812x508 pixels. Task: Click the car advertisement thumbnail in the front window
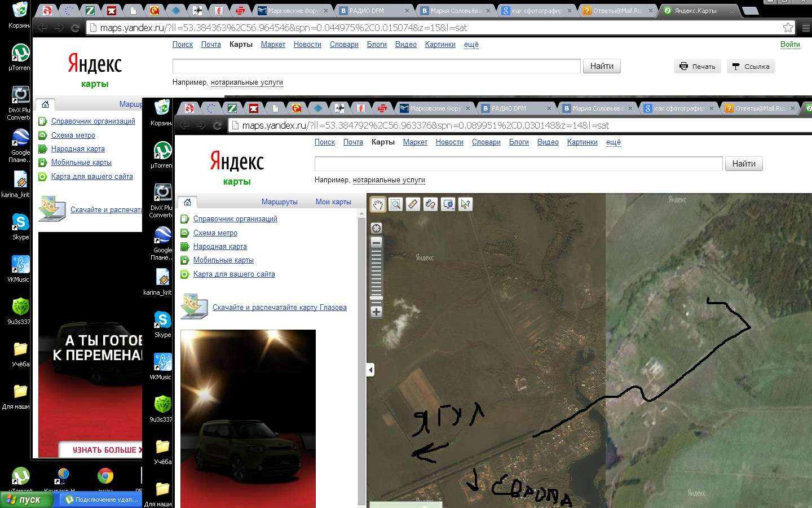pyautogui.click(x=248, y=419)
